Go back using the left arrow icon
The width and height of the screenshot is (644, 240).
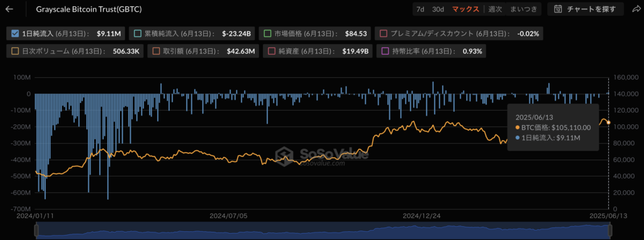[9, 9]
